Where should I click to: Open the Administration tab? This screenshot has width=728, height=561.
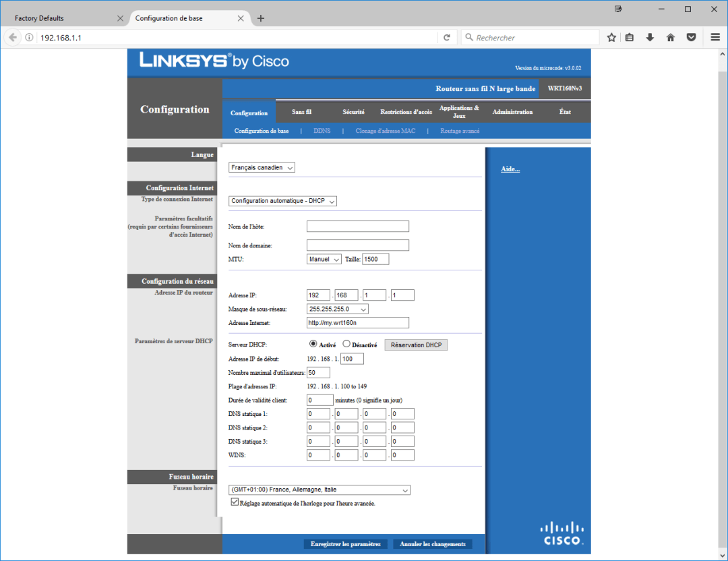pyautogui.click(x=512, y=112)
